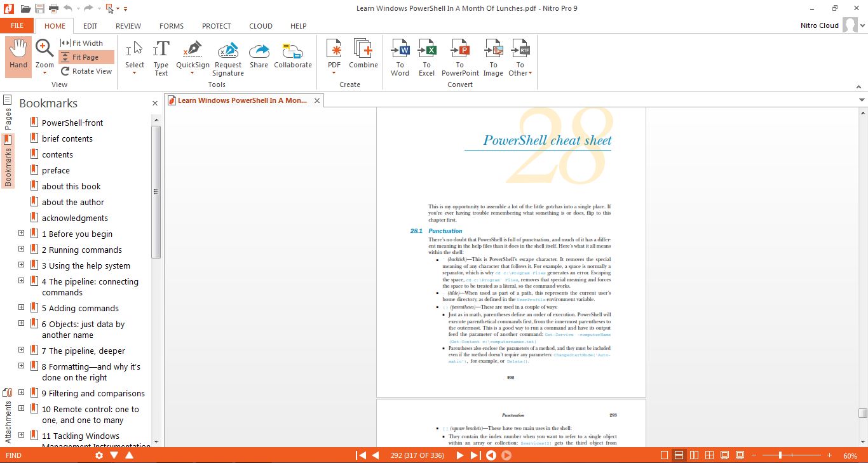The height and width of the screenshot is (463, 868).
Task: Open QuickSign signature tool
Action: coord(193,58)
